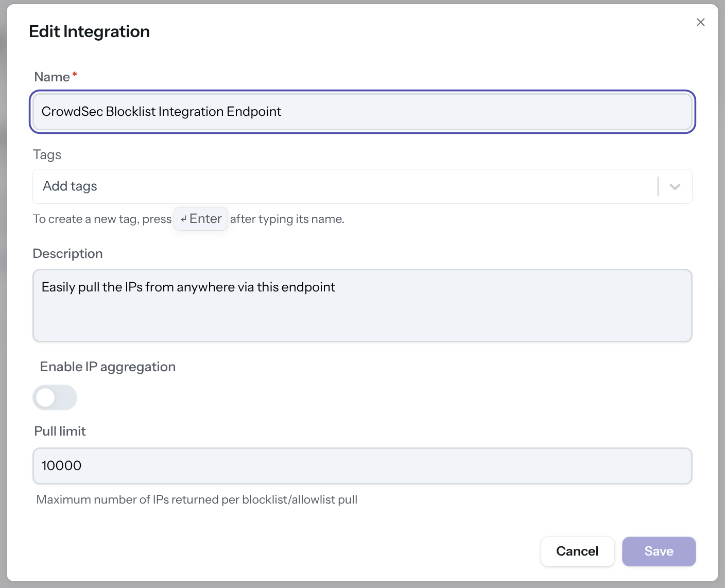
Task: Click the 'Description' field label
Action: (x=68, y=253)
